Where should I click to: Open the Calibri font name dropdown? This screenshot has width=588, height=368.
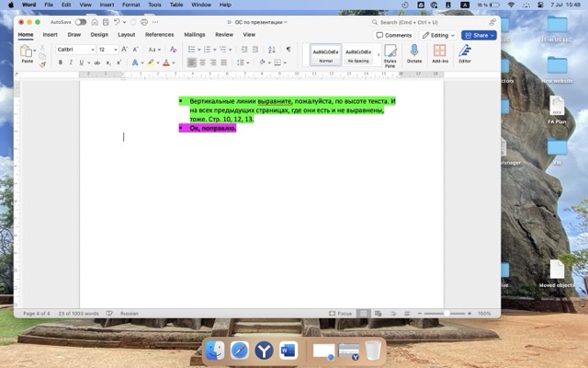click(75, 49)
